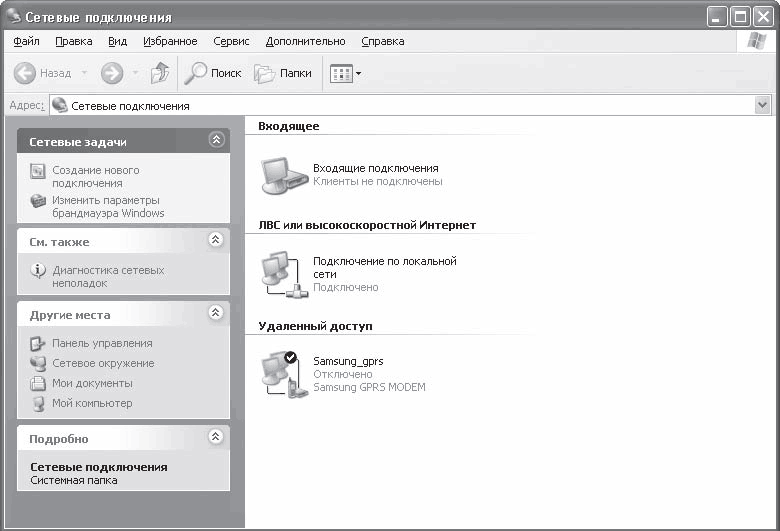Image resolution: width=780 pixels, height=531 pixels.
Task: Open the Дополнительно menu
Action: [x=305, y=41]
